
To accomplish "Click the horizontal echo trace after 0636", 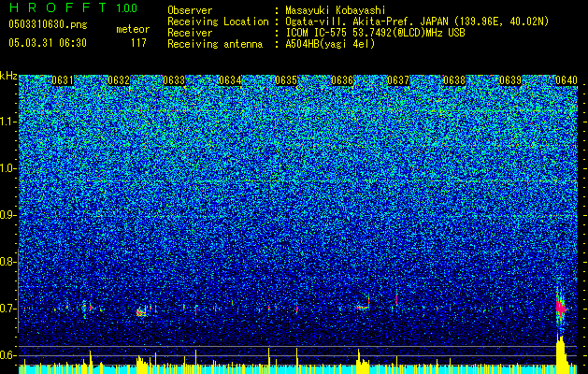I will [363, 308].
